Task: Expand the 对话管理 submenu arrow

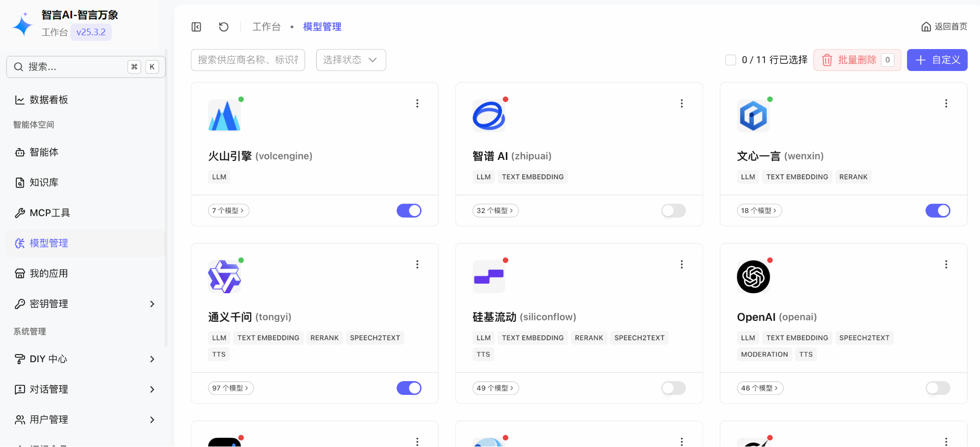Action: click(x=152, y=389)
